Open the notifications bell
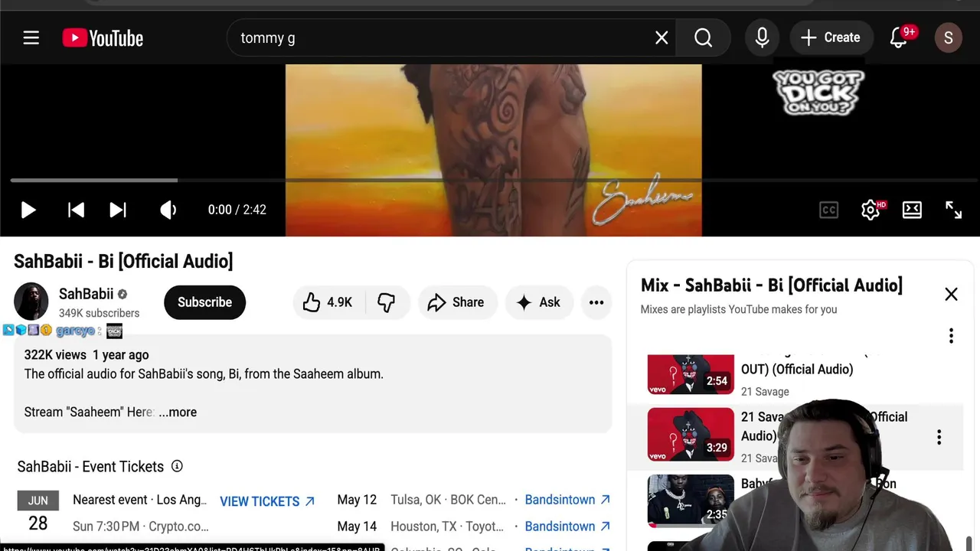Image resolution: width=980 pixels, height=551 pixels. click(x=899, y=37)
